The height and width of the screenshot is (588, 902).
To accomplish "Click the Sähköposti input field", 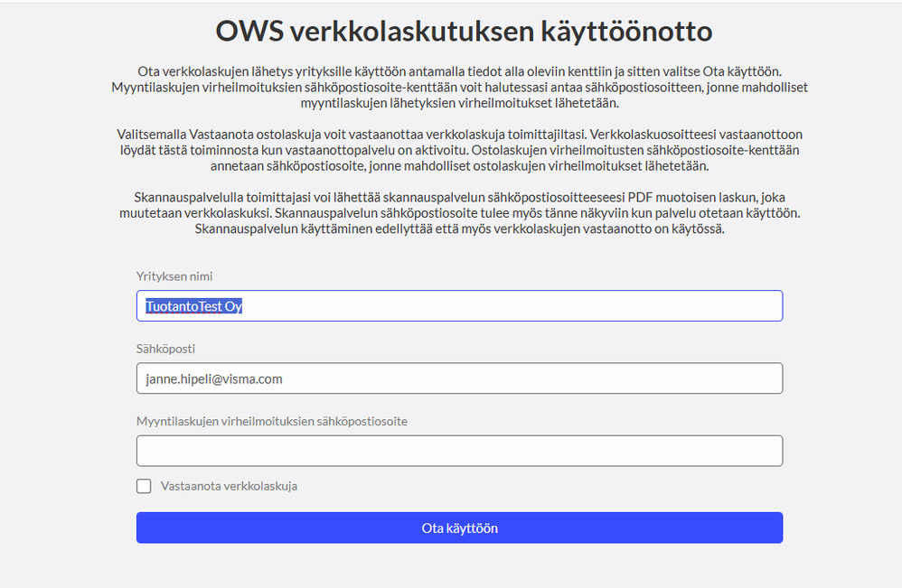I will [459, 378].
